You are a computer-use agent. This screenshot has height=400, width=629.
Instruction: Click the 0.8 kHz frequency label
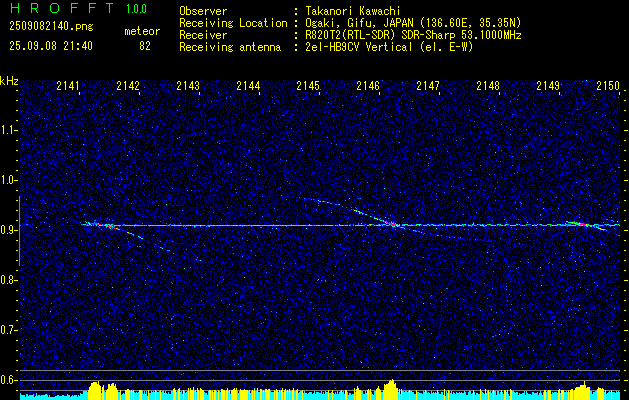tap(9, 280)
